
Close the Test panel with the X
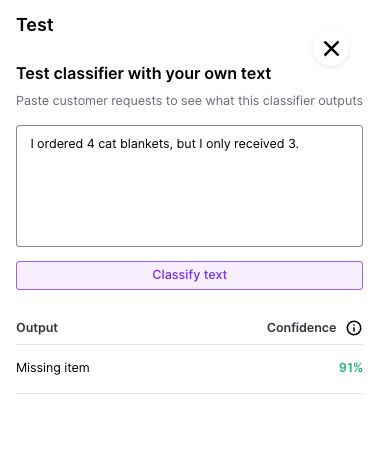(x=331, y=48)
